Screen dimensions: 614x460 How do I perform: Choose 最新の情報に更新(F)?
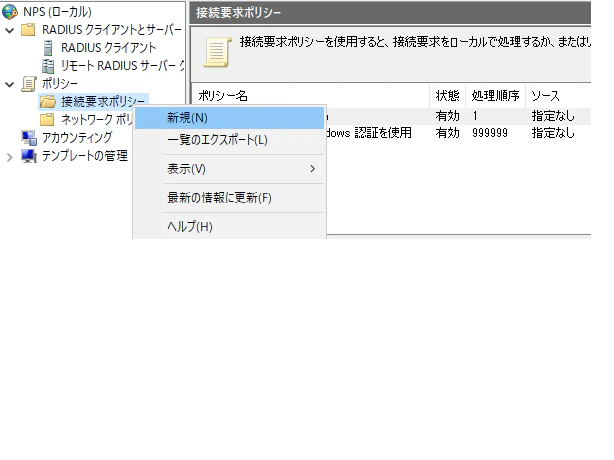tap(229, 198)
